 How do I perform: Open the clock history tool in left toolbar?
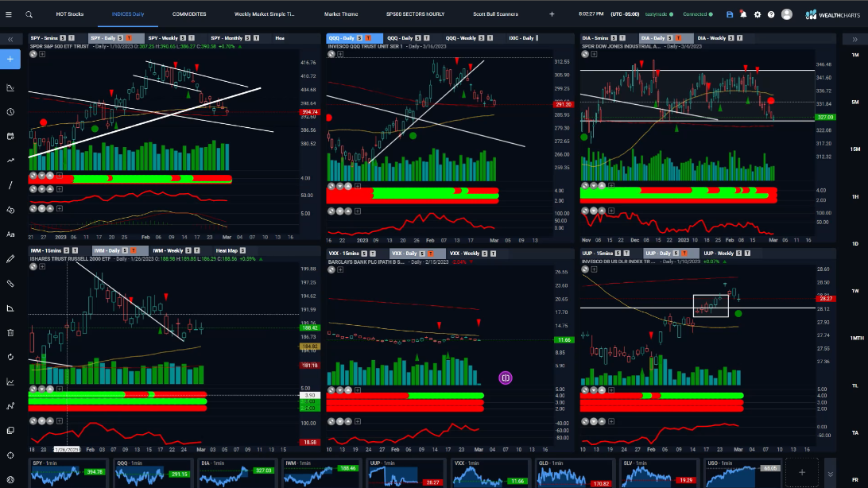(x=10, y=112)
